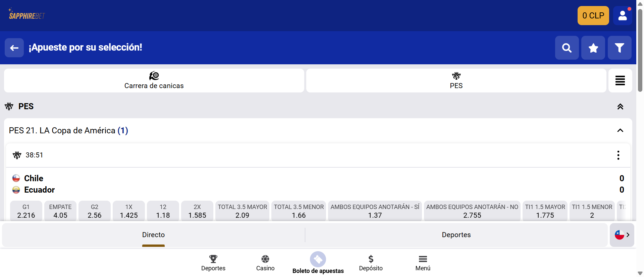644x277 pixels.
Task: Open the search magnifier icon
Action: [x=567, y=48]
